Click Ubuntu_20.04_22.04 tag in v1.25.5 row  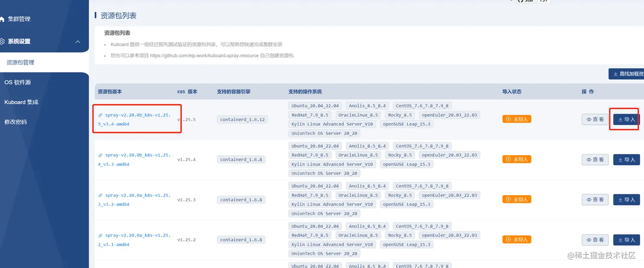315,106
